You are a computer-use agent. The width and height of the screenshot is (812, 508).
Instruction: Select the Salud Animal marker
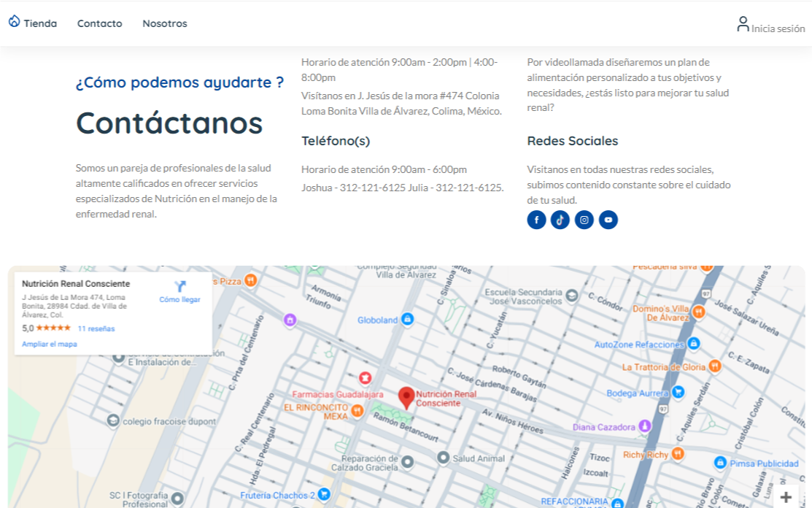(x=443, y=458)
